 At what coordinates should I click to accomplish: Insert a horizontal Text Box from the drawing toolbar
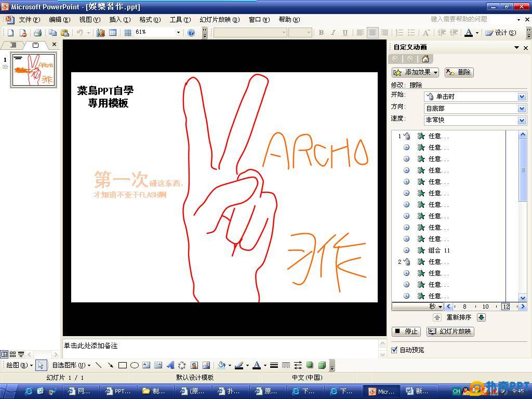[146, 365]
